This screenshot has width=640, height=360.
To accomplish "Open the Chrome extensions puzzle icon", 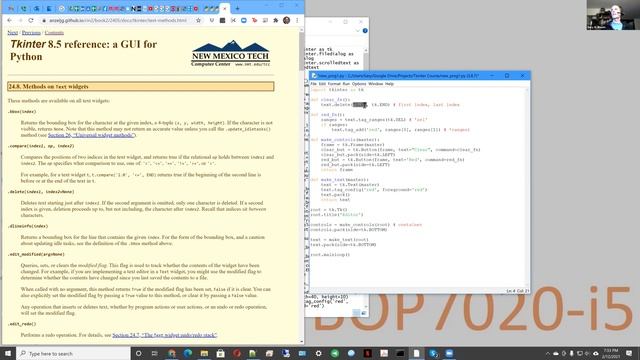I will tap(276, 20).
